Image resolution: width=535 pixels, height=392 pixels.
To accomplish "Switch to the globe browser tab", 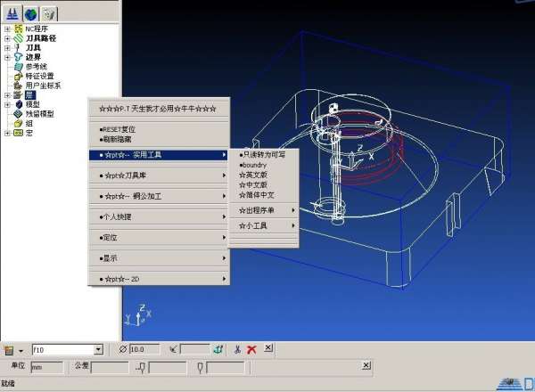I will (x=30, y=12).
